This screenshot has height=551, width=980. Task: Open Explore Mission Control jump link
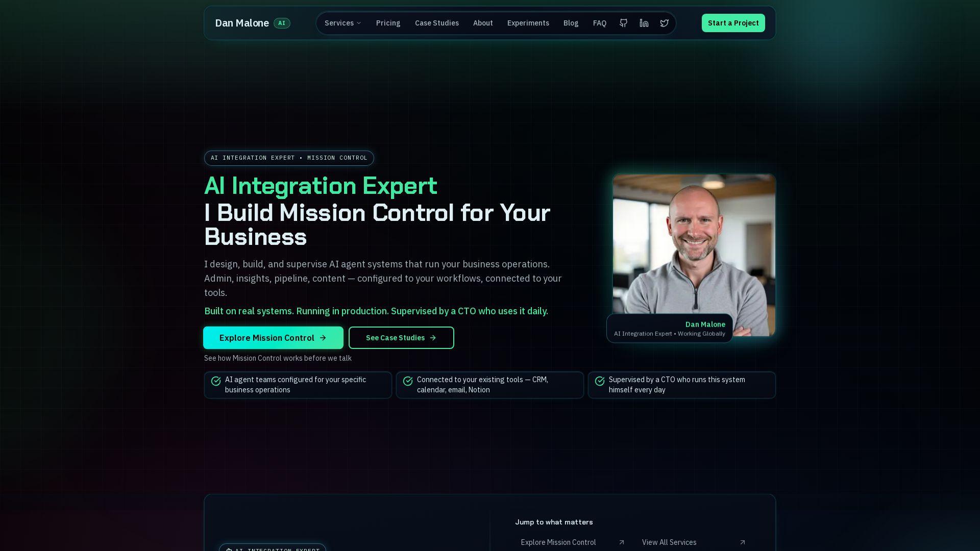[573, 542]
